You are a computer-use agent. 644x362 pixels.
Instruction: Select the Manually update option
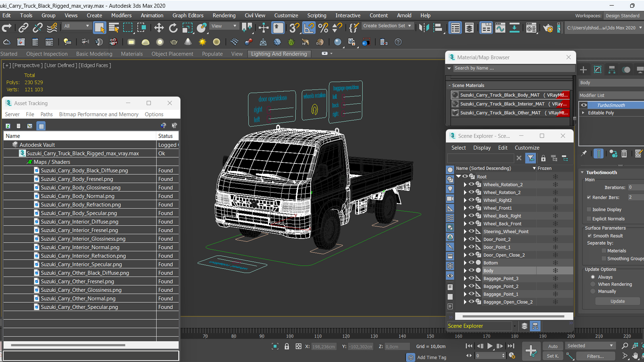(593, 292)
